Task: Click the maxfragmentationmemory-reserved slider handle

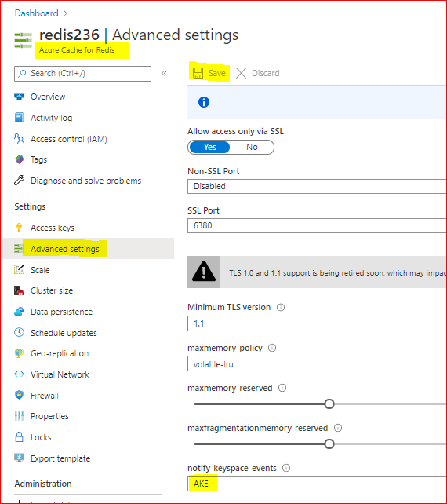Action: pos(329,444)
